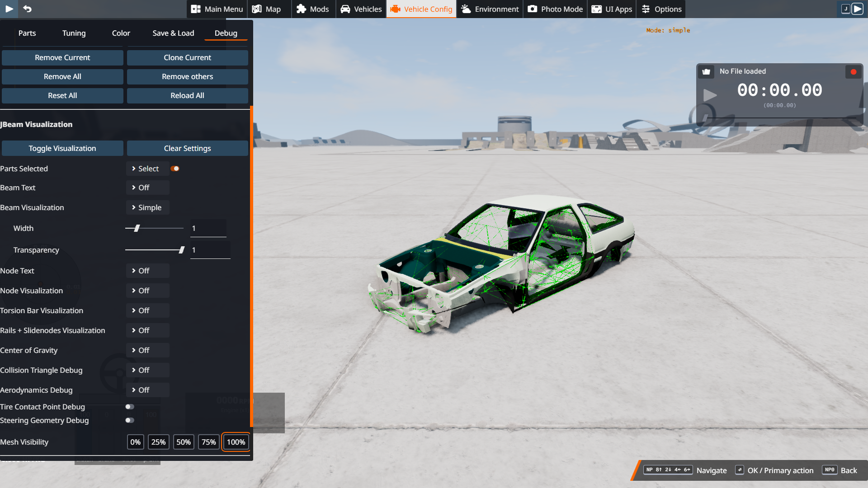Expand the Beam Visualization Simple dropdown

tap(147, 207)
